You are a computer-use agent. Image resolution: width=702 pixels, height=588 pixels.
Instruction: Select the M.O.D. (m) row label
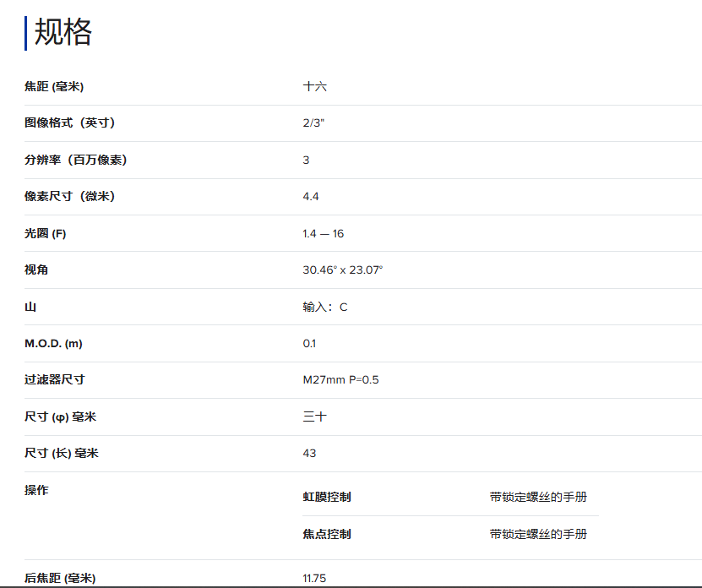coord(53,344)
